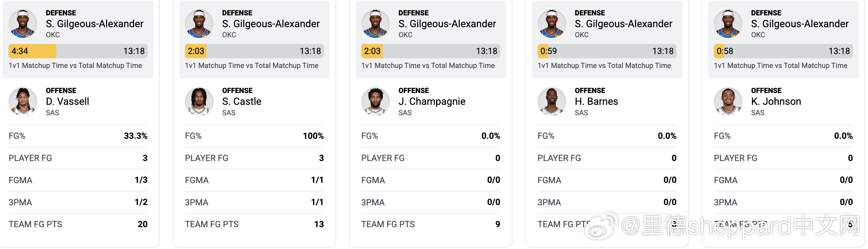
Task: Click the 4:34 matchup time bar
Action: (x=78, y=51)
